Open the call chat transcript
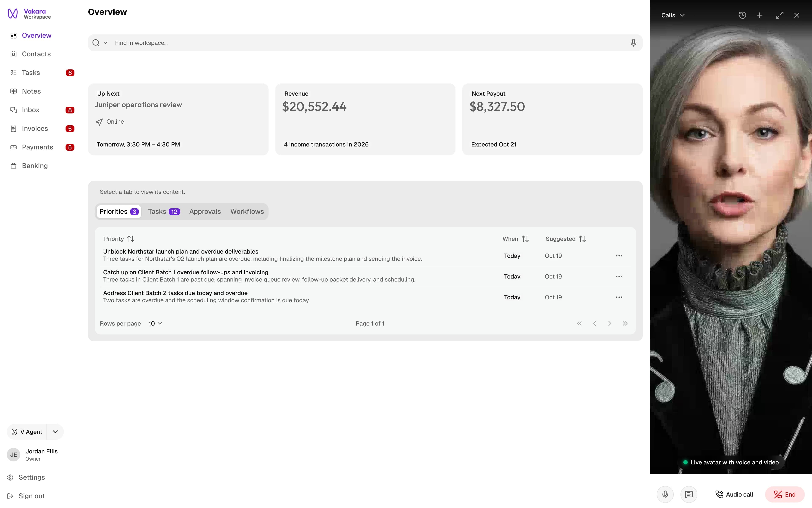The image size is (812, 508). pyautogui.click(x=689, y=495)
